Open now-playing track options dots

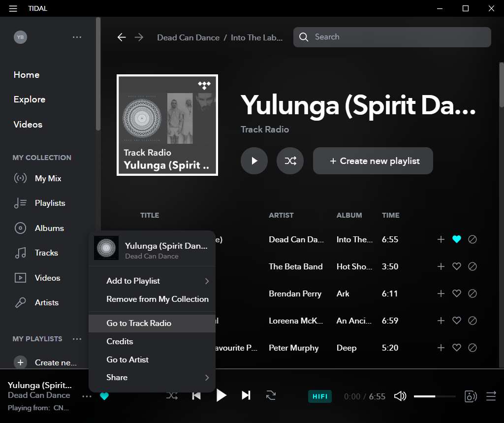[x=87, y=396]
